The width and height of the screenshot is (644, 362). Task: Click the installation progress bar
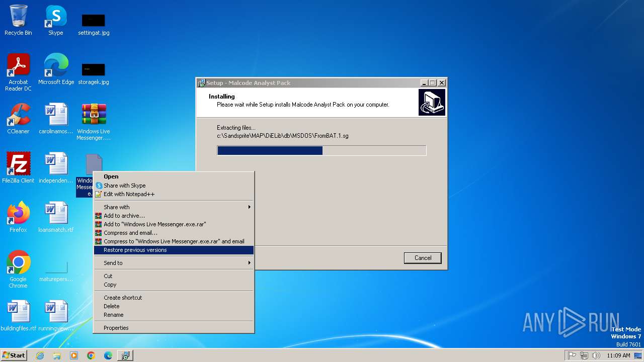coord(321,150)
